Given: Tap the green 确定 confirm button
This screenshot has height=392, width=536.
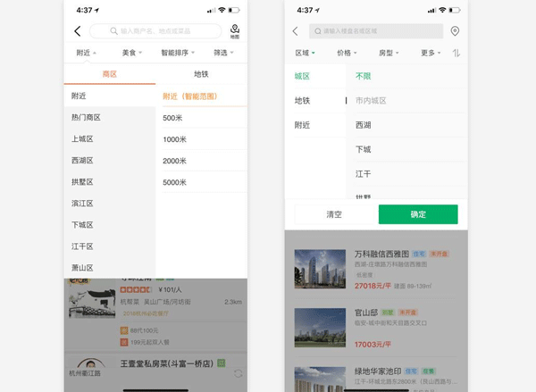Looking at the screenshot, I should [418, 214].
